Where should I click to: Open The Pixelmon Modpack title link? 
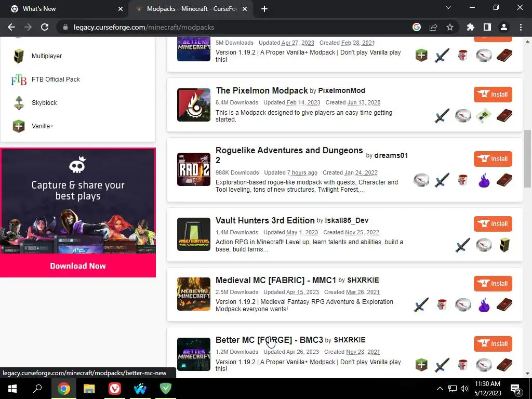point(262,90)
